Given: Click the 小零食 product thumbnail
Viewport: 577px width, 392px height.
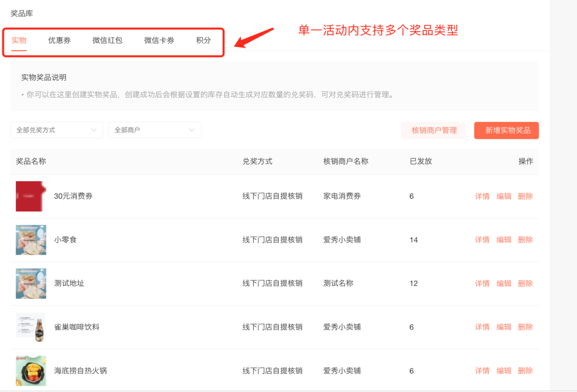Looking at the screenshot, I should (30, 239).
